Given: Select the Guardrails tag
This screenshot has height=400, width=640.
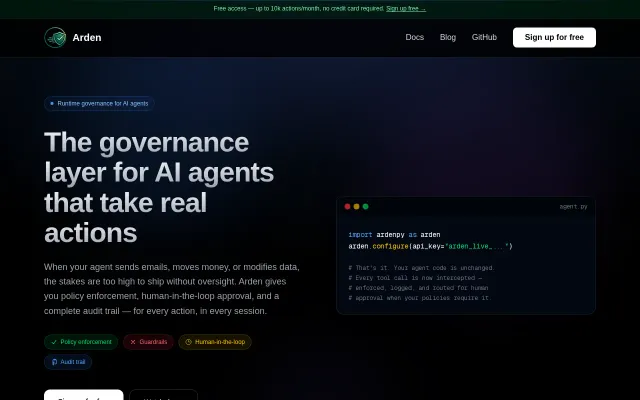Looking at the screenshot, I should click(x=149, y=342).
